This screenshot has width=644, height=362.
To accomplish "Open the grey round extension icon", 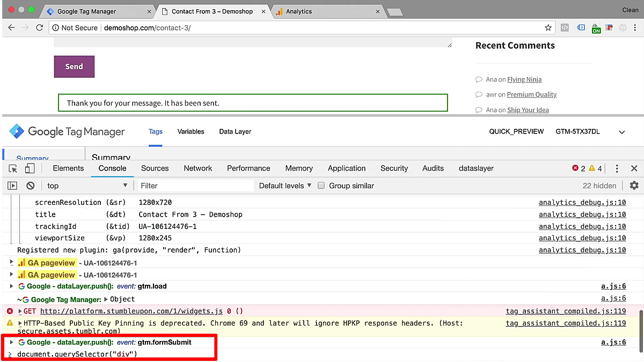I will coord(623,27).
